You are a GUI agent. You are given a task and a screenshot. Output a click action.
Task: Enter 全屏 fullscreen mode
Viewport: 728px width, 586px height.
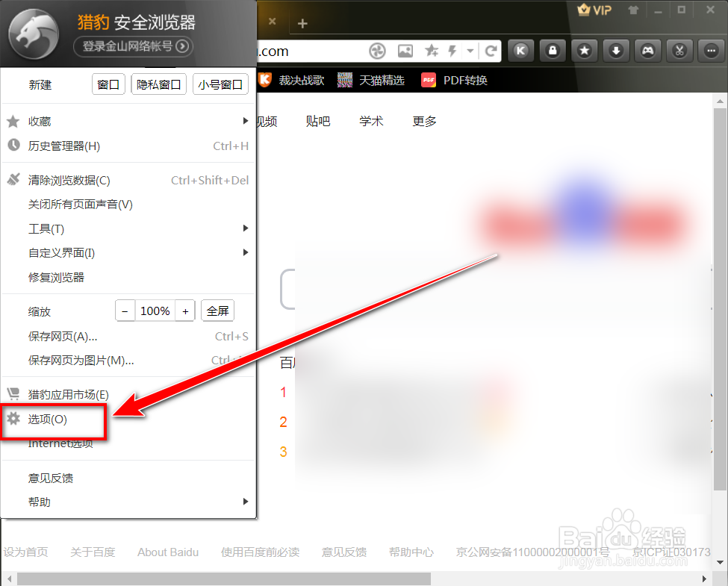[x=218, y=311]
